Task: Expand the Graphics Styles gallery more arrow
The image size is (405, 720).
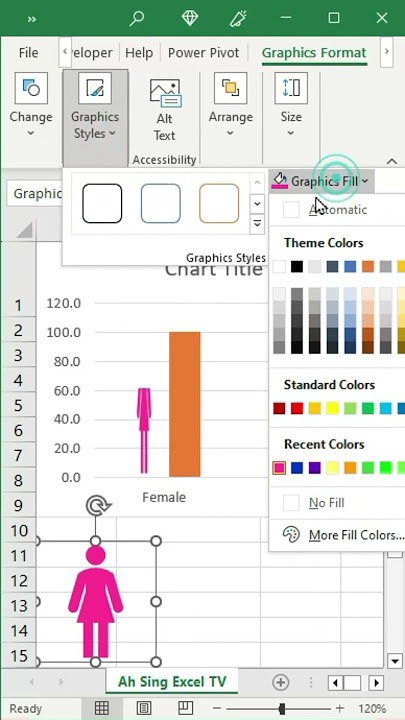Action: point(257,223)
